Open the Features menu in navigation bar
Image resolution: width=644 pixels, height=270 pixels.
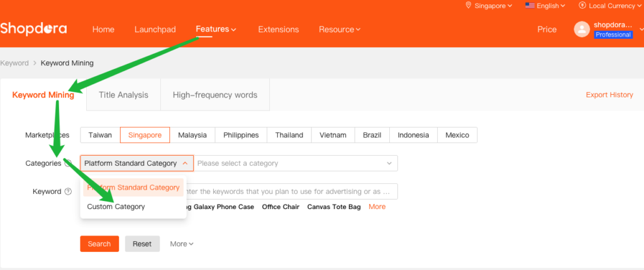(x=216, y=29)
